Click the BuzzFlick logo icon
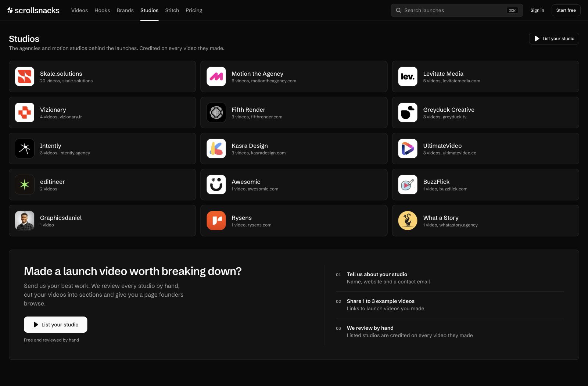588x386 pixels. pos(408,185)
